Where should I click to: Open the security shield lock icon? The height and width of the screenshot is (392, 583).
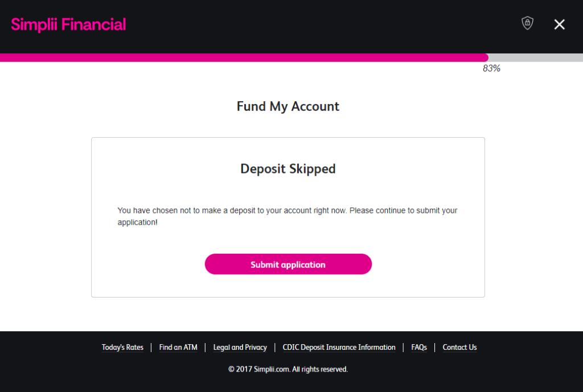(x=528, y=23)
